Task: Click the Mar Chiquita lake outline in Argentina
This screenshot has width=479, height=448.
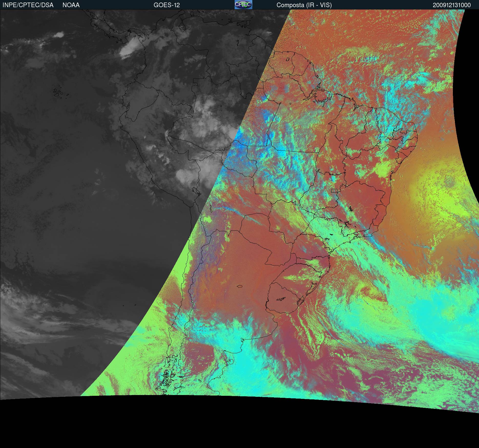Action: (x=240, y=286)
